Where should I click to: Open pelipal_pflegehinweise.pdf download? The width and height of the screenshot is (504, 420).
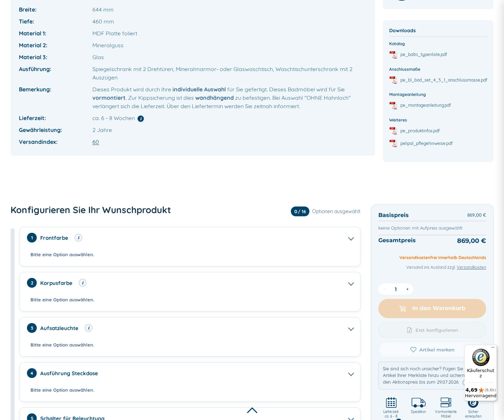click(426, 143)
